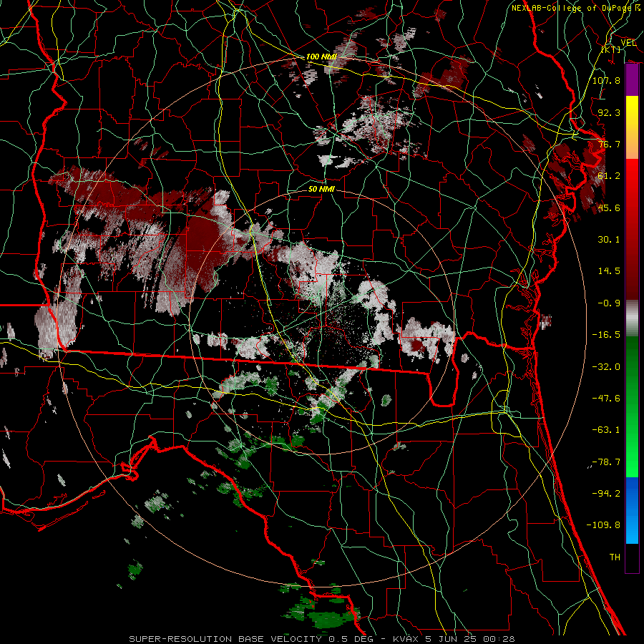Click the "[KT]" units label
The height and width of the screenshot is (644, 644).
(x=611, y=49)
